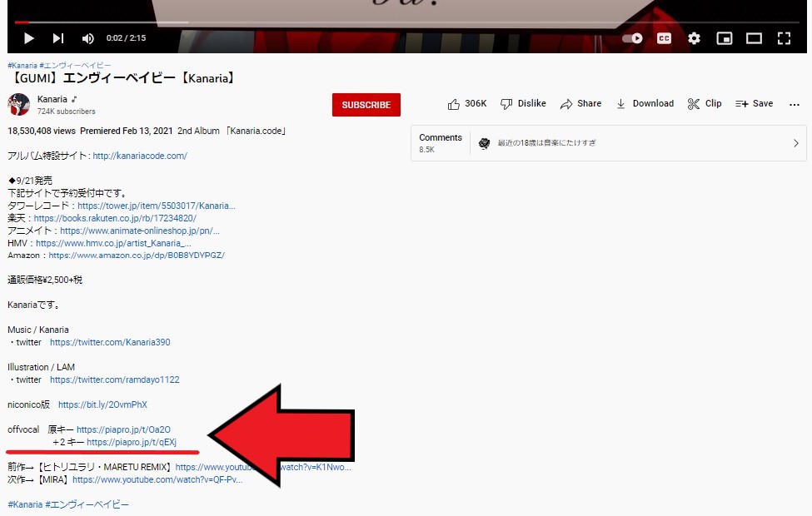812x516 pixels.
Task: Switch to theater mode
Action: (754, 38)
